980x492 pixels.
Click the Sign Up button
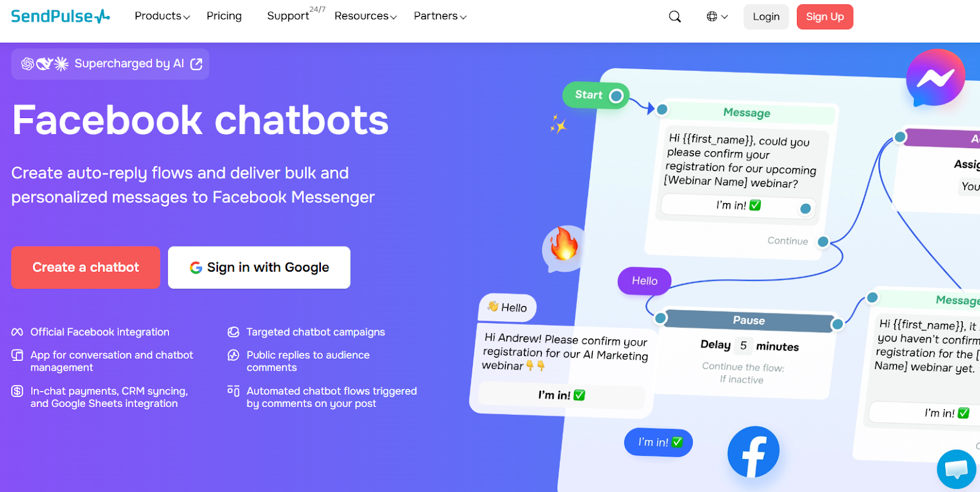tap(824, 17)
